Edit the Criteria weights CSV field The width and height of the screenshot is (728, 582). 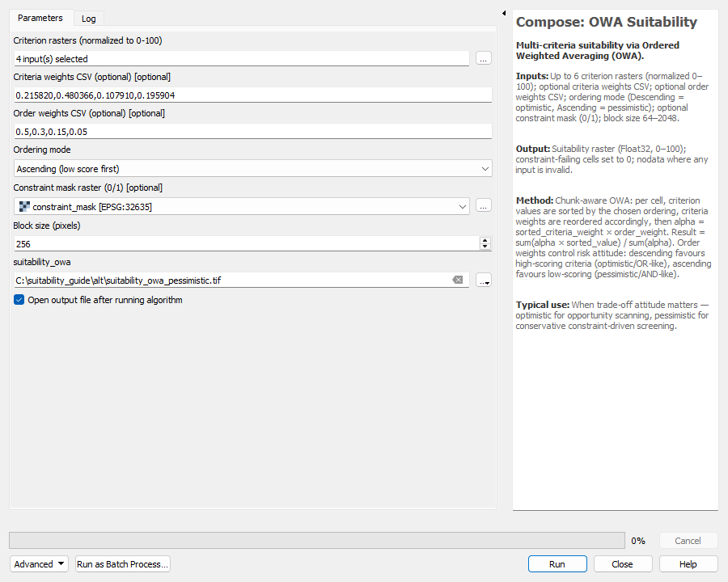[x=252, y=95]
